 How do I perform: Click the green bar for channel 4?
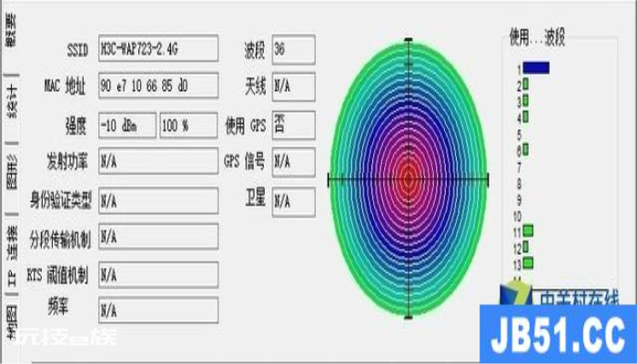point(526,117)
